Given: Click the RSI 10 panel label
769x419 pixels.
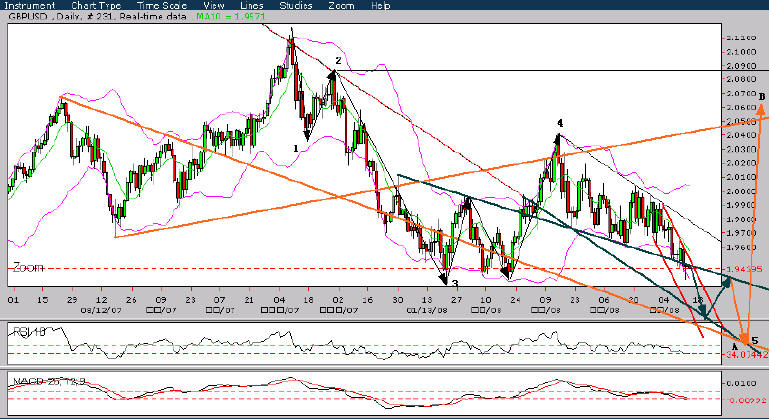Looking at the screenshot, I should 29,332.
